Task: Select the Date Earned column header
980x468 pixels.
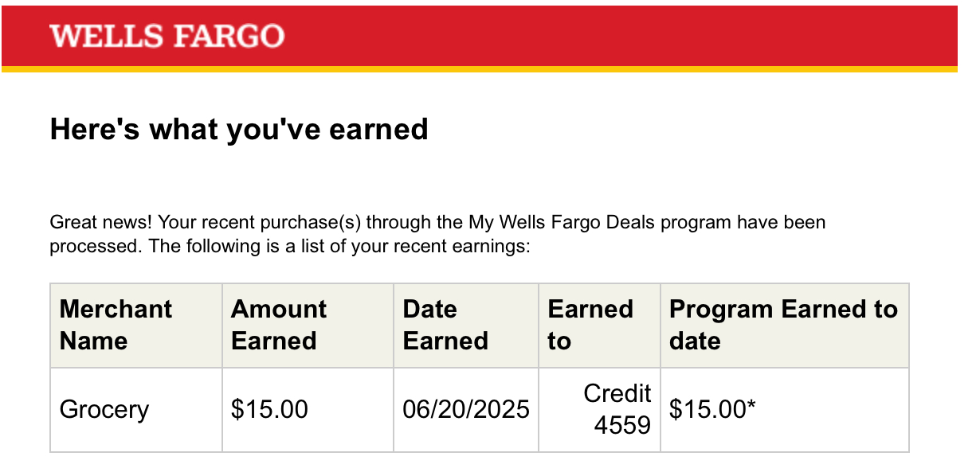Action: pyautogui.click(x=445, y=325)
